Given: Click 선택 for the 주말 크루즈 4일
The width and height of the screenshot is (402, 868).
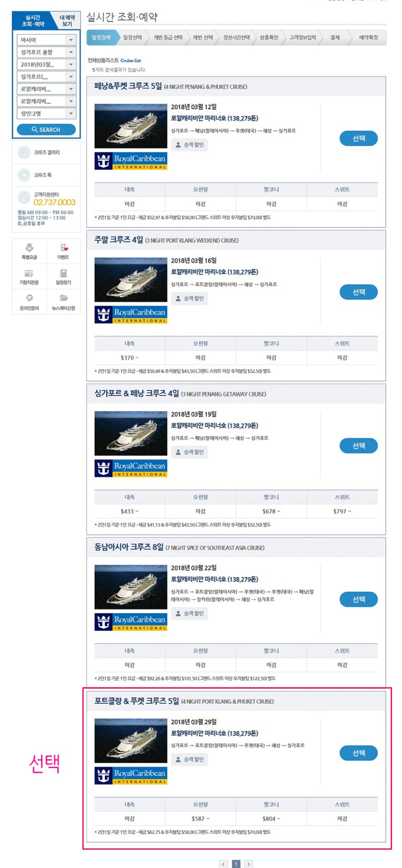Looking at the screenshot, I should pos(359,292).
